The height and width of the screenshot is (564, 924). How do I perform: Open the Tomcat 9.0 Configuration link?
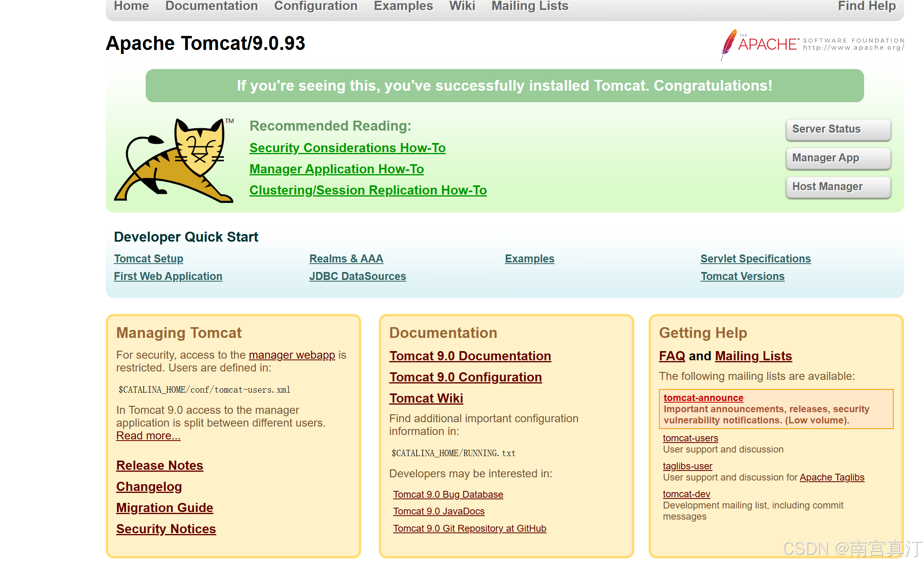coord(465,377)
